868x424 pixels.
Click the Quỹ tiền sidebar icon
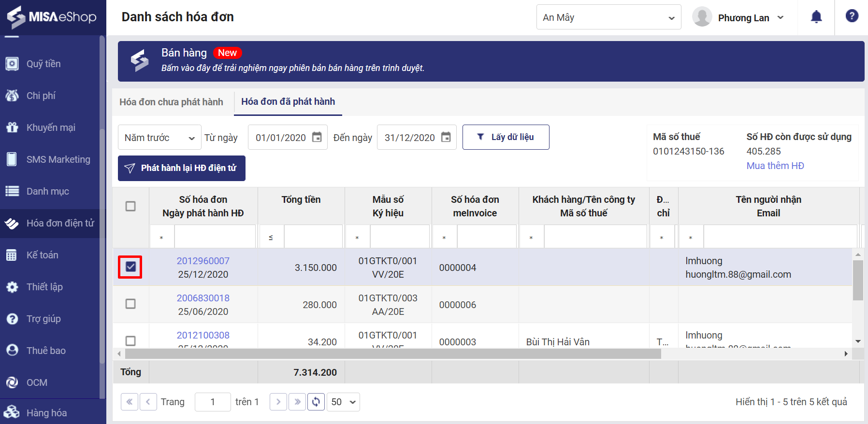[12, 64]
